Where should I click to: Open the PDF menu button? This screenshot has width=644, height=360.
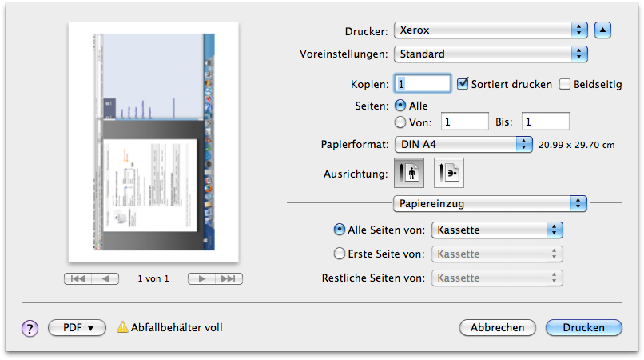pos(78,327)
